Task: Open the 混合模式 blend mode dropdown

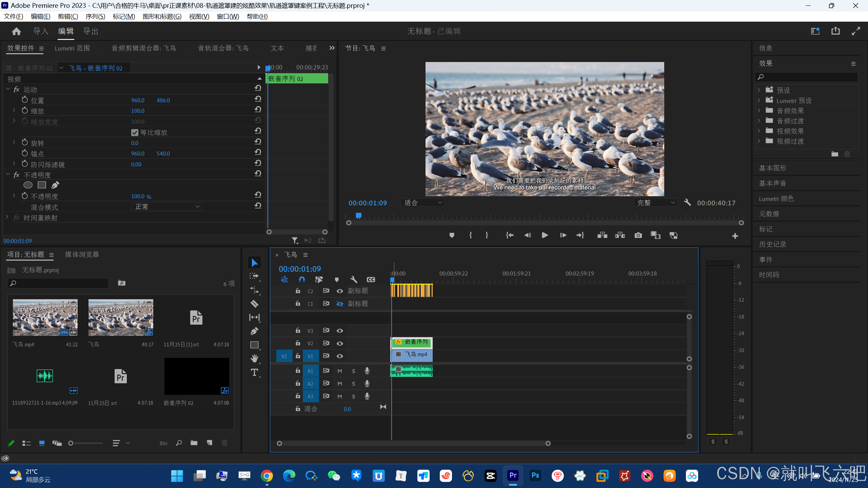Action: click(x=167, y=207)
